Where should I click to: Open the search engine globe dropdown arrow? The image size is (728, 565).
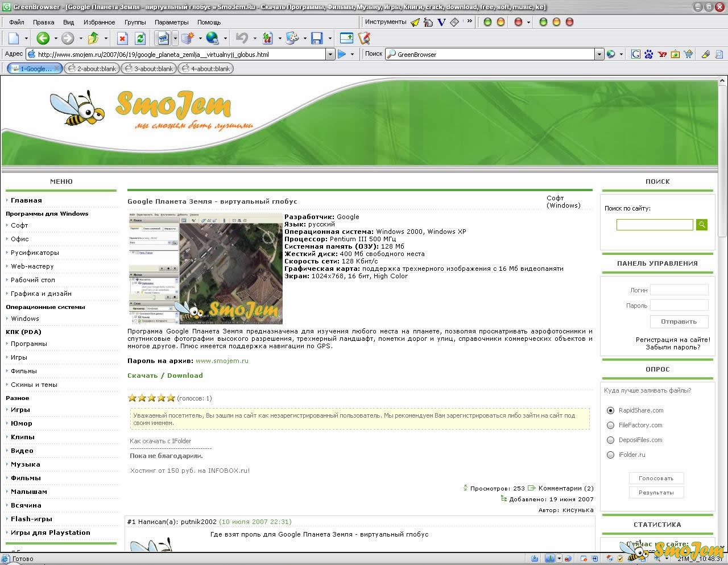621,54
